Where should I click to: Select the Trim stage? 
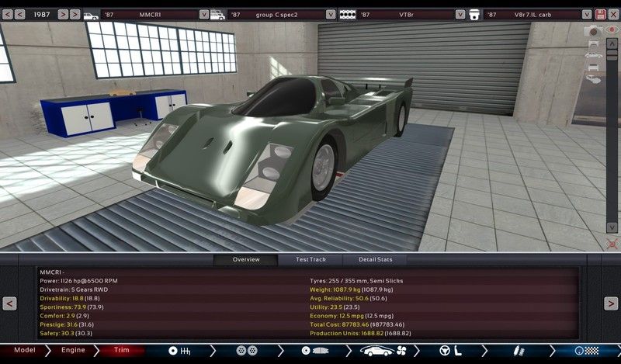pyautogui.click(x=121, y=350)
